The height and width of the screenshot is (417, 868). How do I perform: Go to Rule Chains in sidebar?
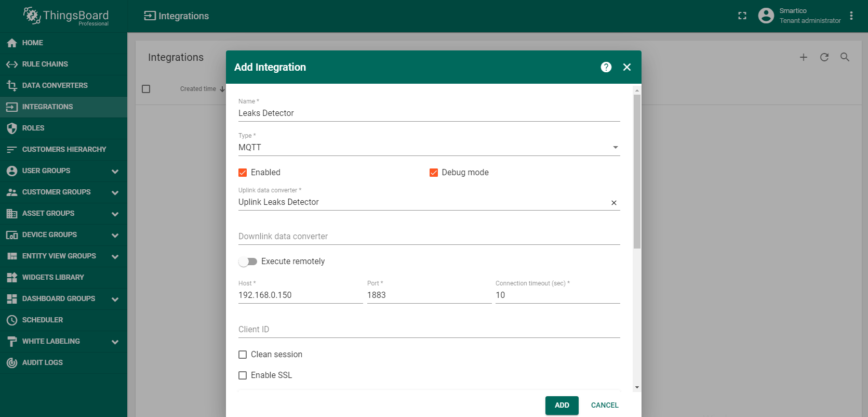click(x=45, y=64)
